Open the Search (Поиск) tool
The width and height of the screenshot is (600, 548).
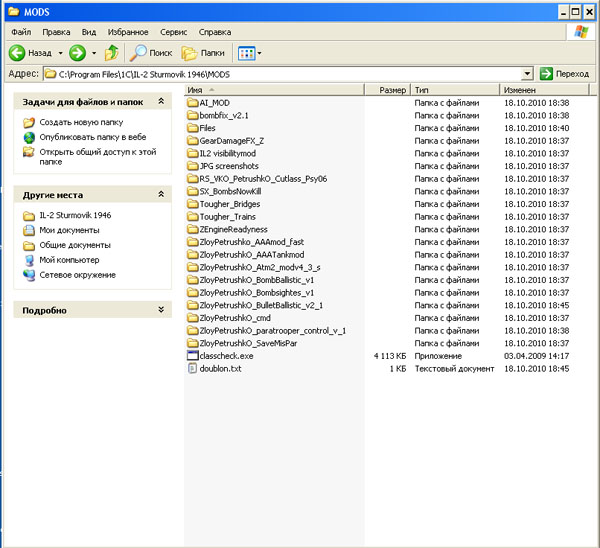(x=151, y=52)
